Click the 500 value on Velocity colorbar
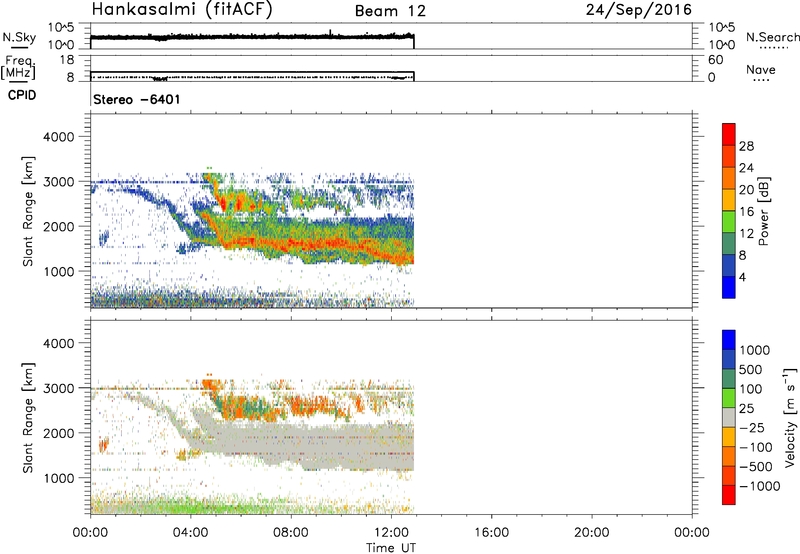 [x=751, y=370]
